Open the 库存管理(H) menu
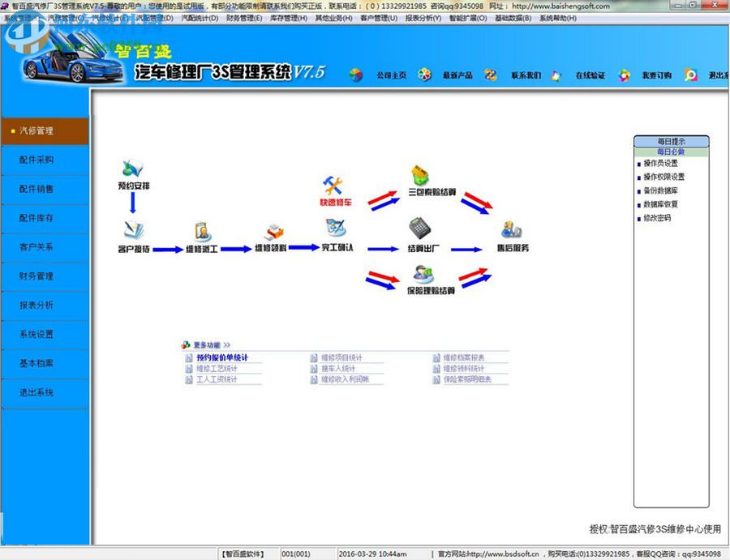 [289, 18]
